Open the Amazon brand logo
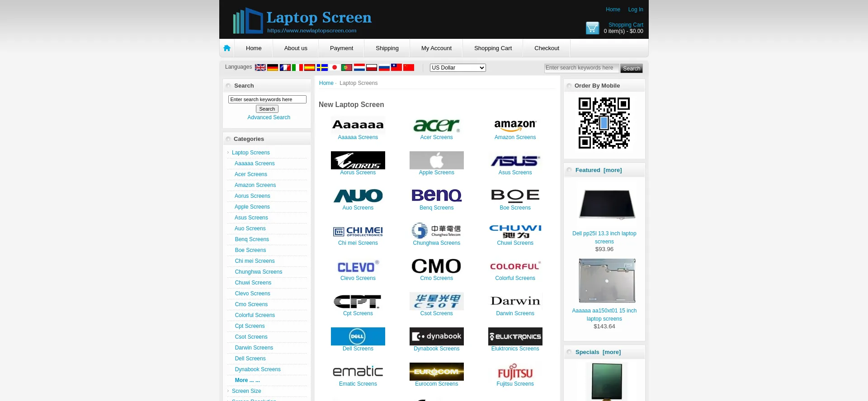This screenshot has width=868, height=401. pos(515,125)
